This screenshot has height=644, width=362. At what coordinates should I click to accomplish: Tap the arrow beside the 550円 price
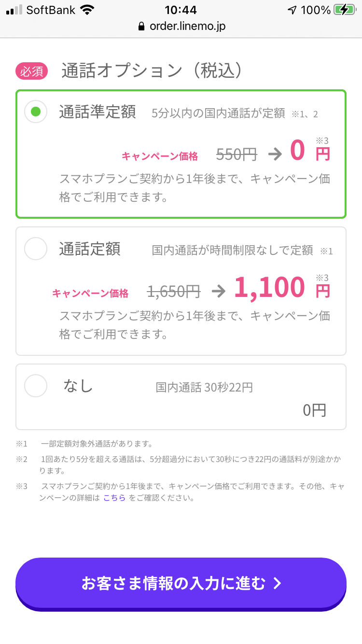pyautogui.click(x=275, y=154)
